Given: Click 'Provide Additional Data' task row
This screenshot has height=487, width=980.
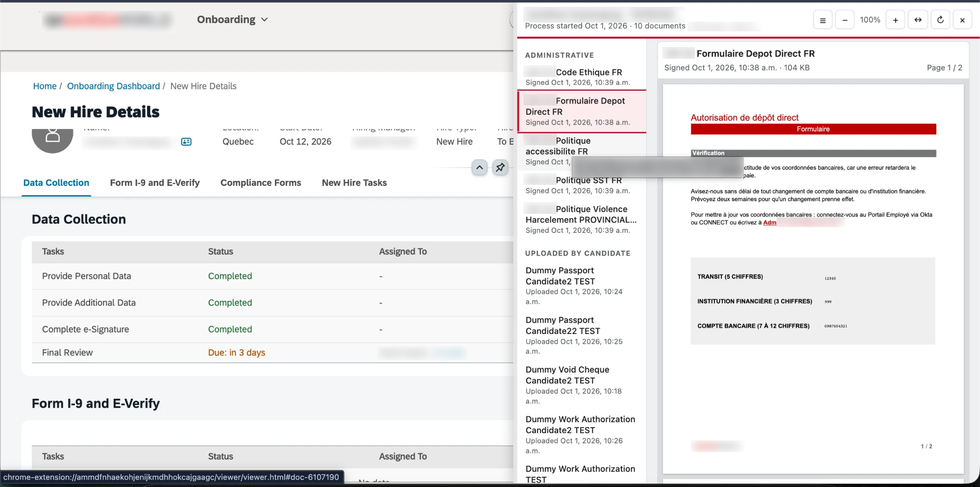Looking at the screenshot, I should pos(272,303).
